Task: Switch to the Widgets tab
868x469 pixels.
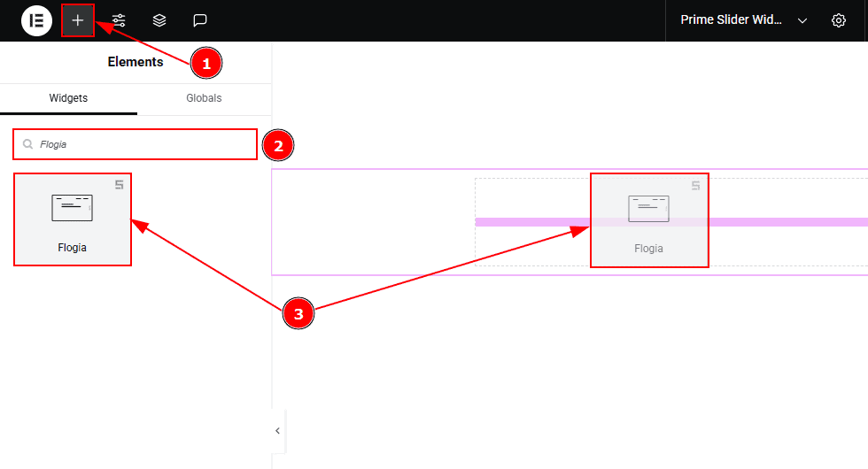Action: point(68,98)
